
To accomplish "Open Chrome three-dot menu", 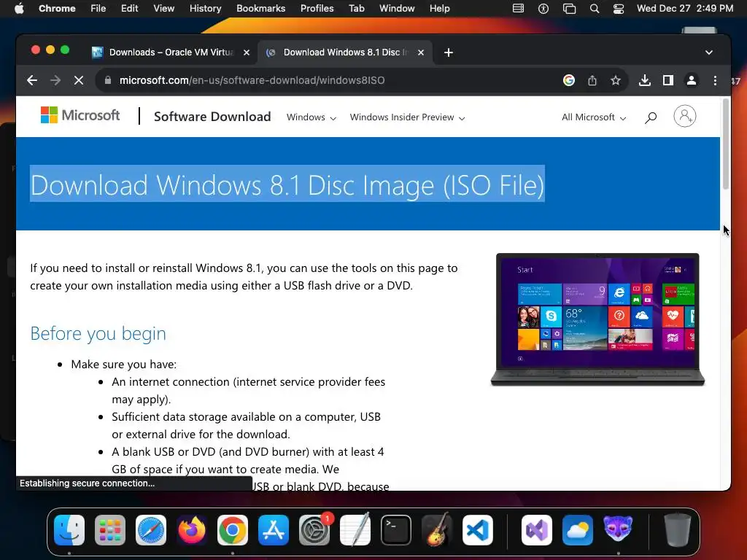I will pos(715,80).
